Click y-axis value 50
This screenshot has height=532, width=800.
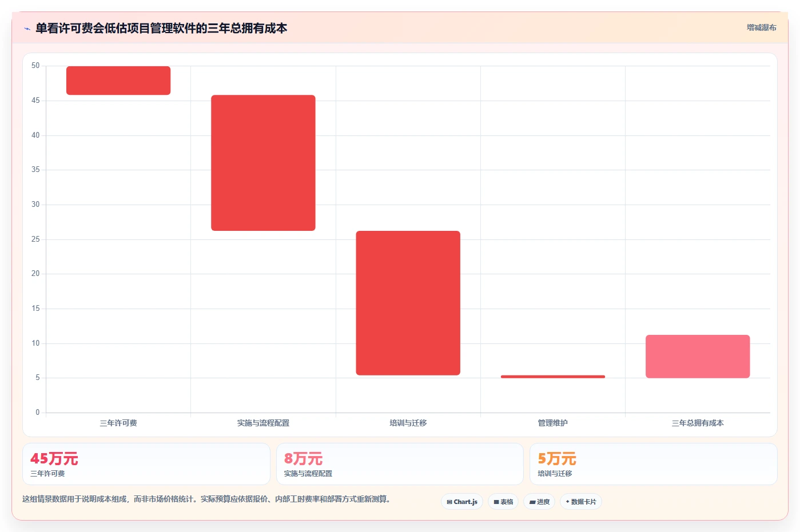35,66
